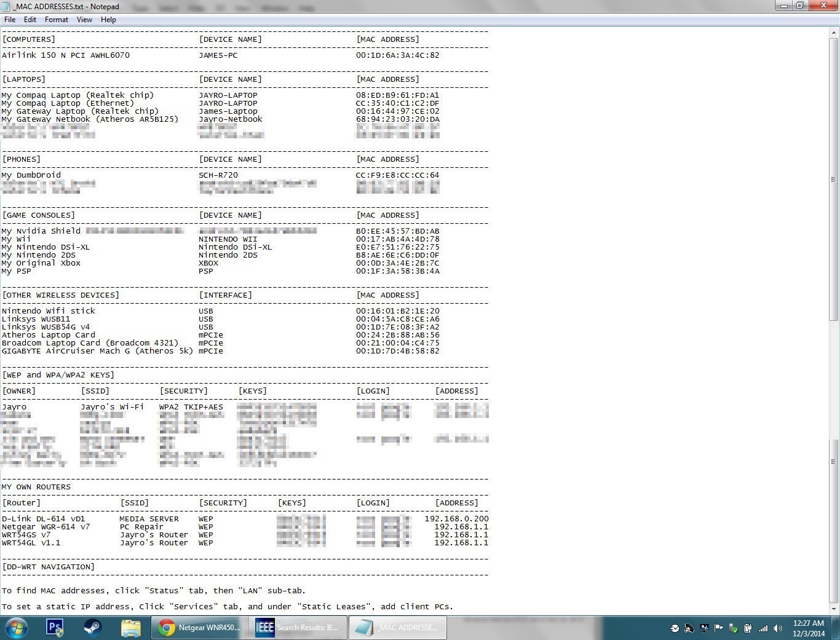Click the device name 'NINTENDO WII'
Image resolution: width=840 pixels, height=640 pixels.
(x=228, y=239)
